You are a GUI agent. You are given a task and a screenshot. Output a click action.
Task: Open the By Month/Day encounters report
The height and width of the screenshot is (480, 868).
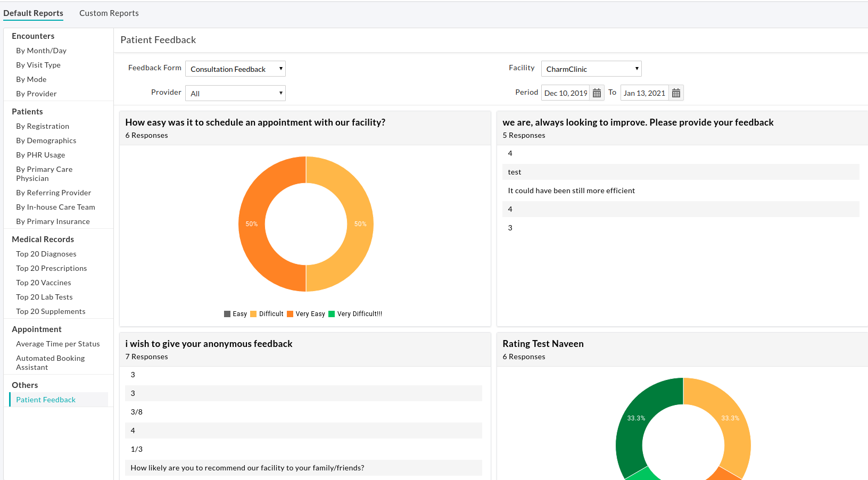41,50
